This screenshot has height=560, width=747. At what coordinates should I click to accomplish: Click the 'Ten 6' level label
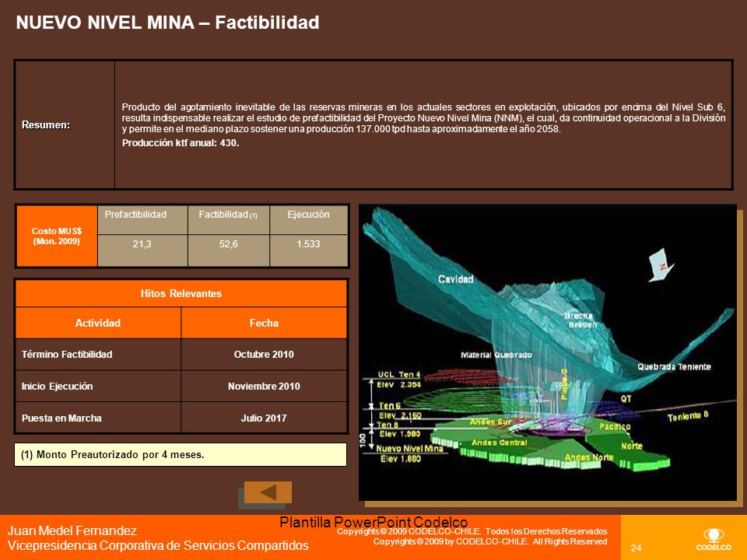tap(389, 406)
